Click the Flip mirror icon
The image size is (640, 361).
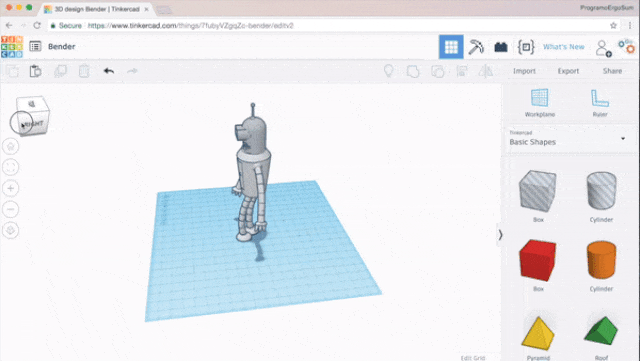coord(486,71)
